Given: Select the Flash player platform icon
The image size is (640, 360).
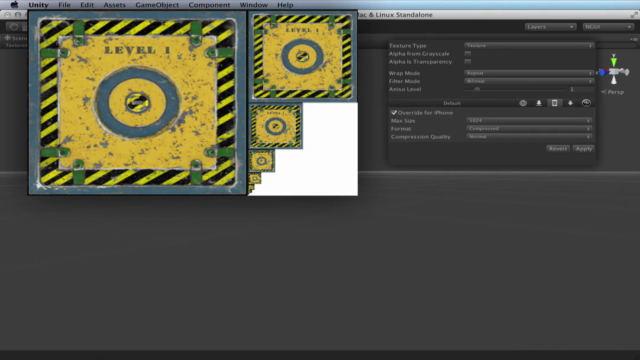Looking at the screenshot, I should point(586,103).
